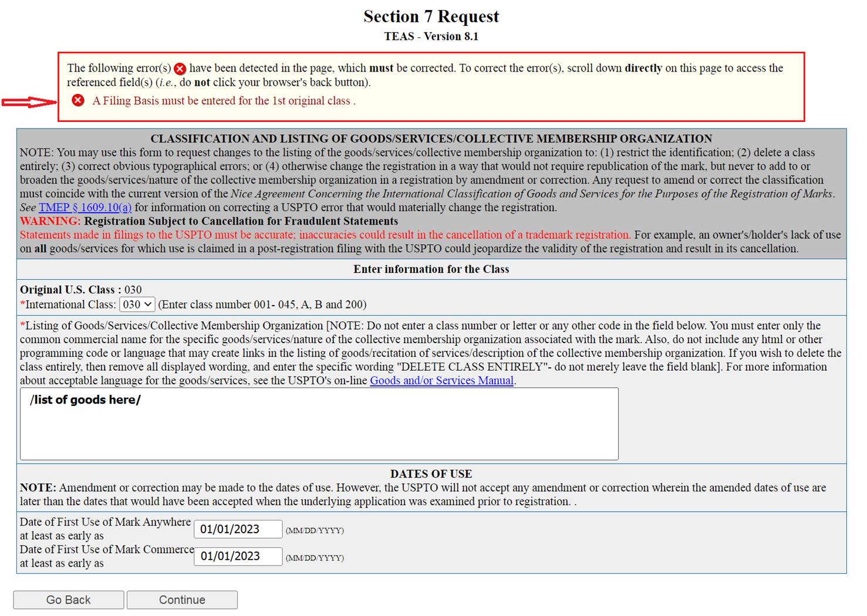Image resolution: width=867 pixels, height=616 pixels.
Task: Click the red error icon beside "The following error(s)"
Action: point(180,69)
